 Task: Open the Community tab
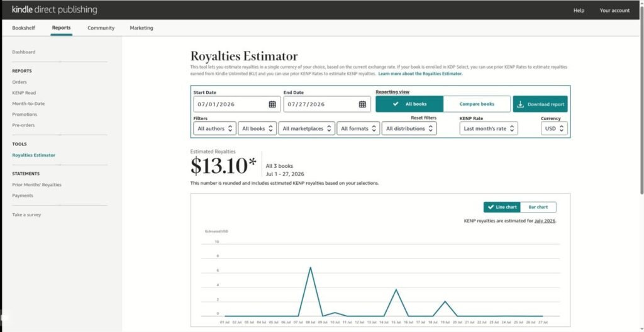point(101,28)
